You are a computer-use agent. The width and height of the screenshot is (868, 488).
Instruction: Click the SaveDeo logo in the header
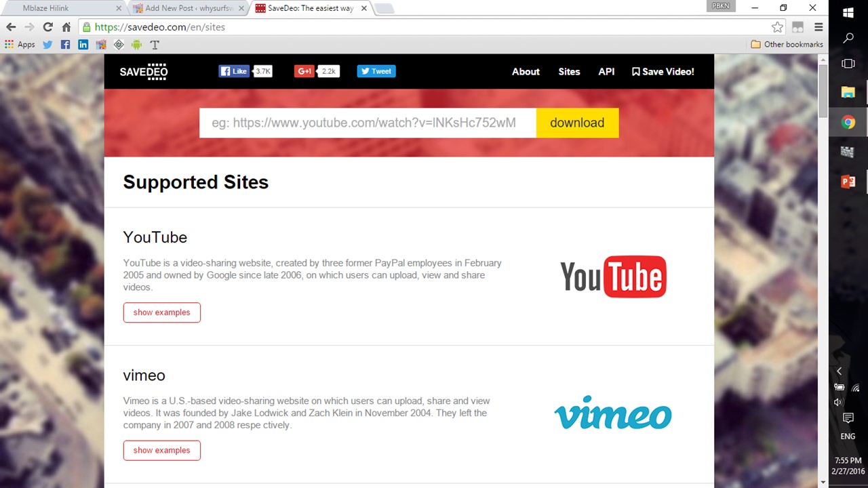pyautogui.click(x=143, y=72)
